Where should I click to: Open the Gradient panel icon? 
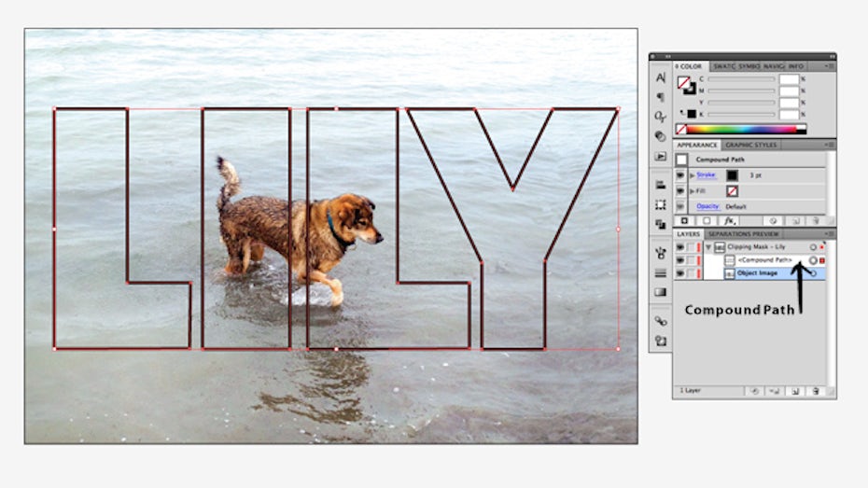click(x=661, y=292)
